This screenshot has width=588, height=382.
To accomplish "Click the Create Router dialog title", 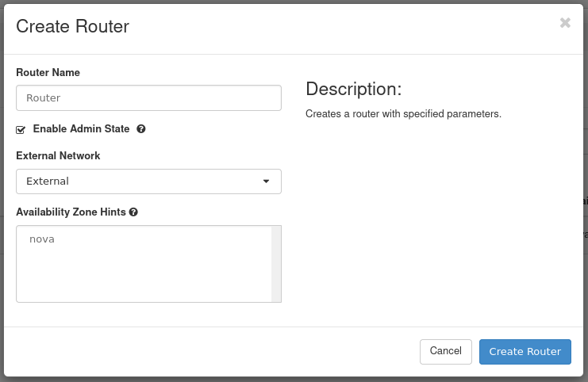I will pyautogui.click(x=72, y=26).
